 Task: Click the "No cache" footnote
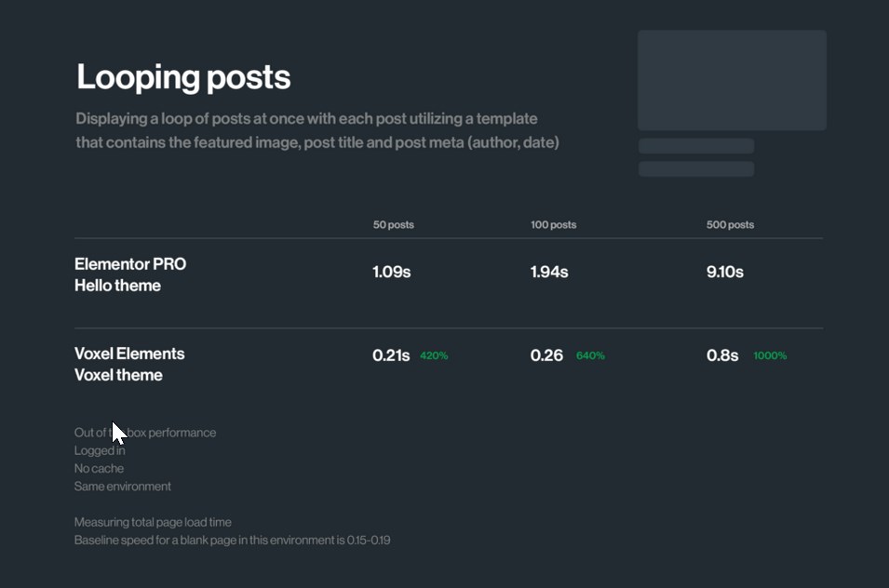[x=99, y=469]
